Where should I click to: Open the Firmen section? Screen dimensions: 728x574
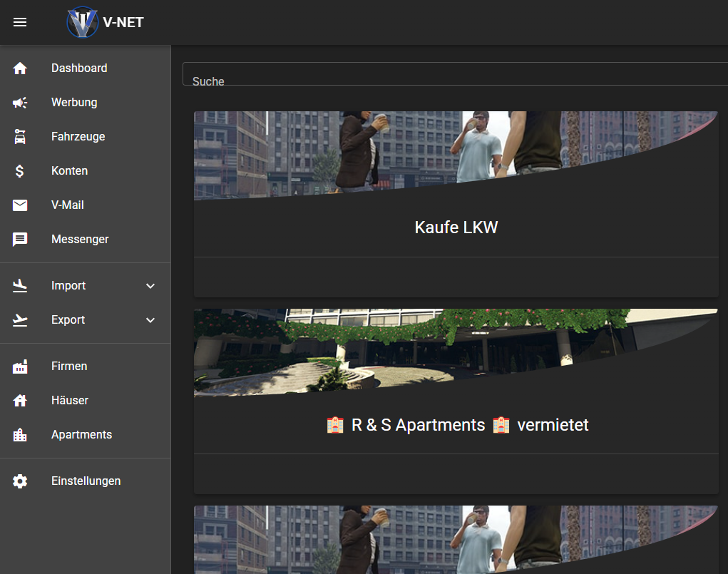point(86,367)
